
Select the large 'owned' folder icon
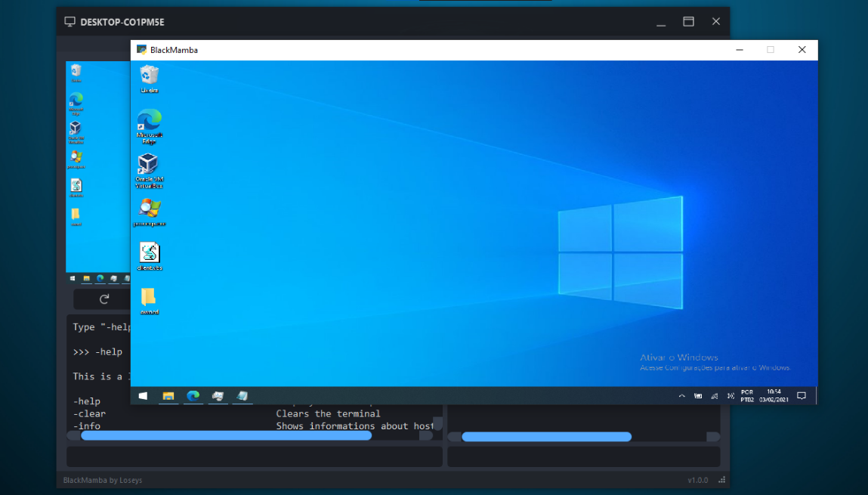coord(149,301)
